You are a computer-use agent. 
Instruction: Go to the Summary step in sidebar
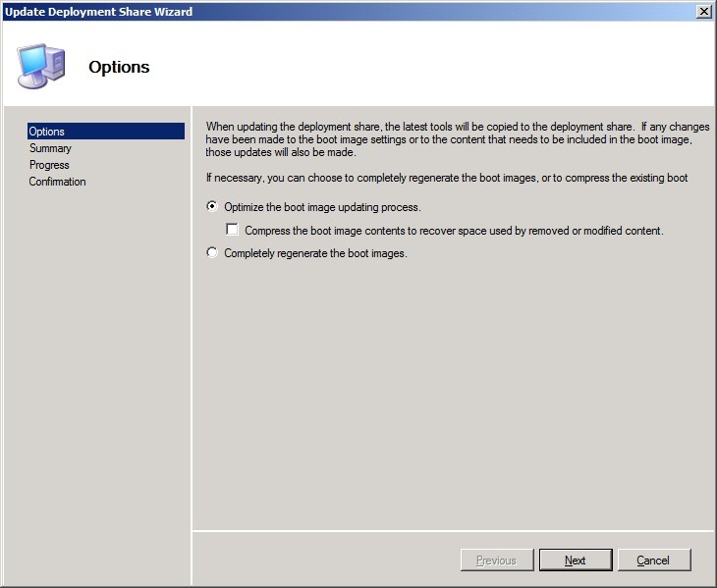[x=50, y=148]
